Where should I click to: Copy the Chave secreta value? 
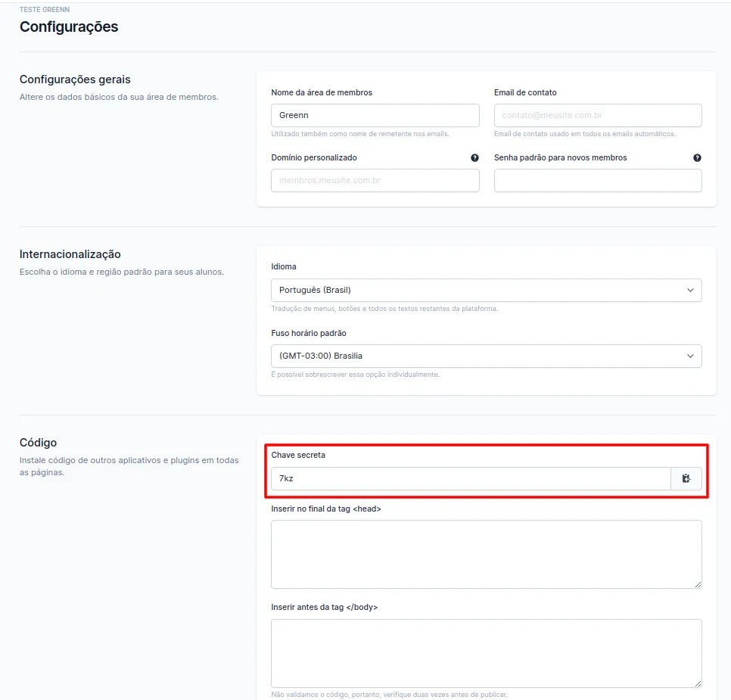pyautogui.click(x=686, y=478)
